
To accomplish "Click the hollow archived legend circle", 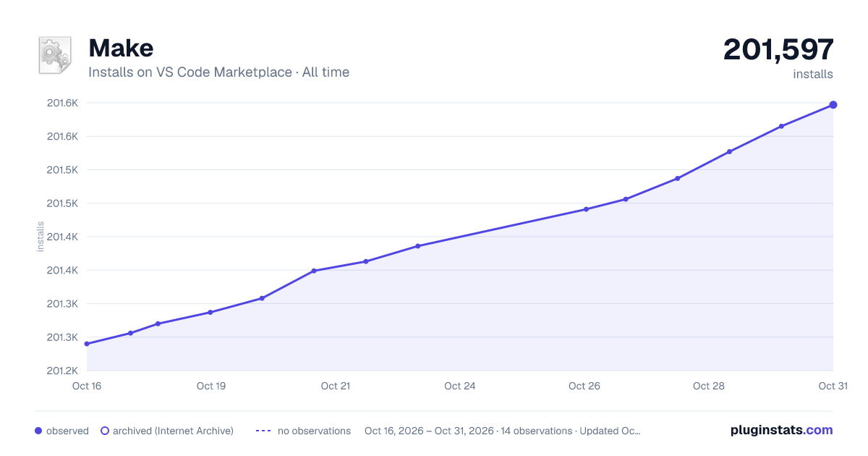I will coord(105,431).
